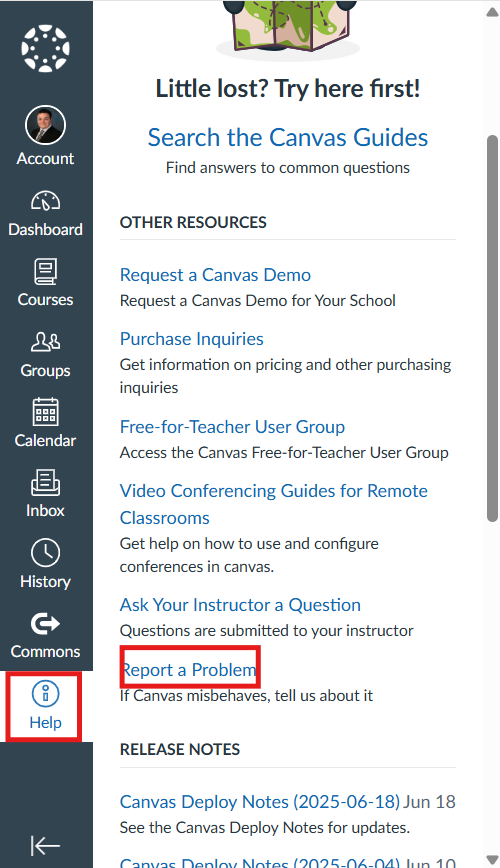500x868 pixels.
Task: Click the Groups label in sidebar
Action: tap(45, 370)
